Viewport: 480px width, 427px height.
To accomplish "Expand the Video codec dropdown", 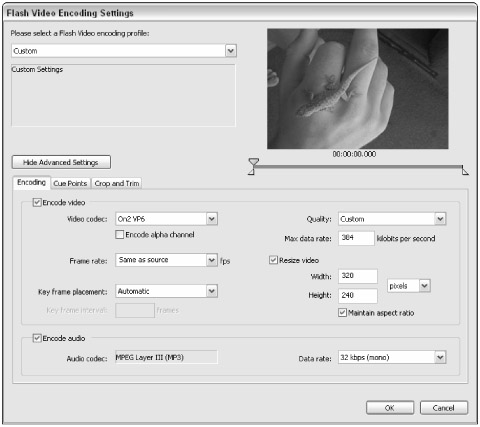I will 212,219.
